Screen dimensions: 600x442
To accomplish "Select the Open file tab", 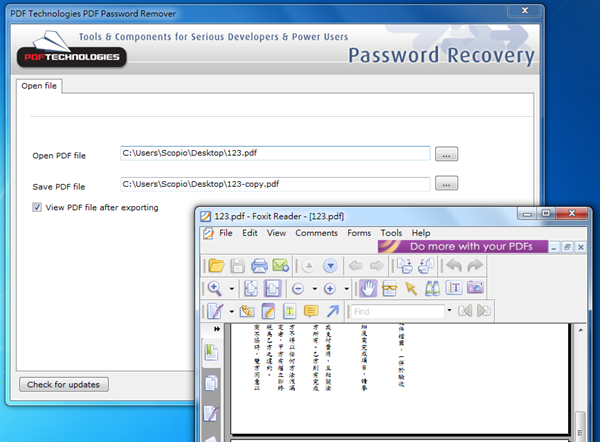I will pyautogui.click(x=39, y=86).
